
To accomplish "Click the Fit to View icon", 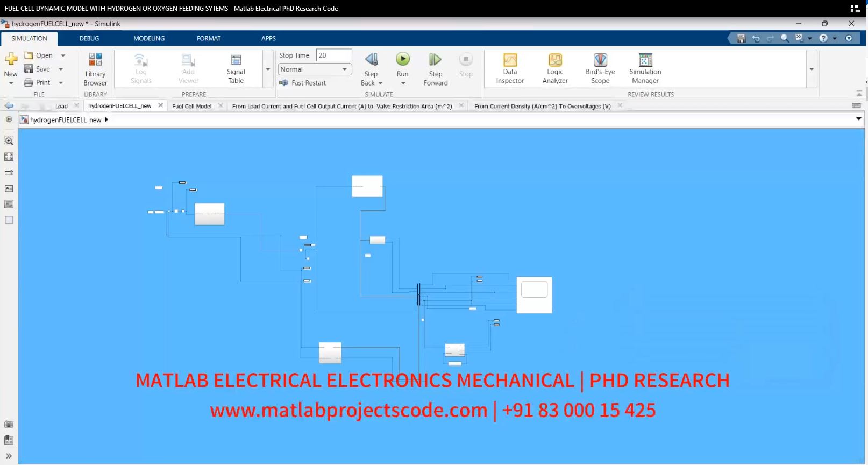I will (x=9, y=157).
